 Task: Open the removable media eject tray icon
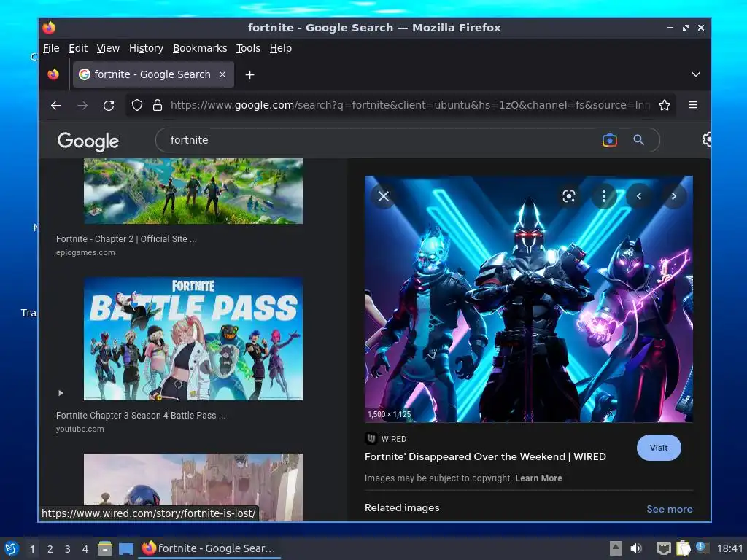click(616, 548)
